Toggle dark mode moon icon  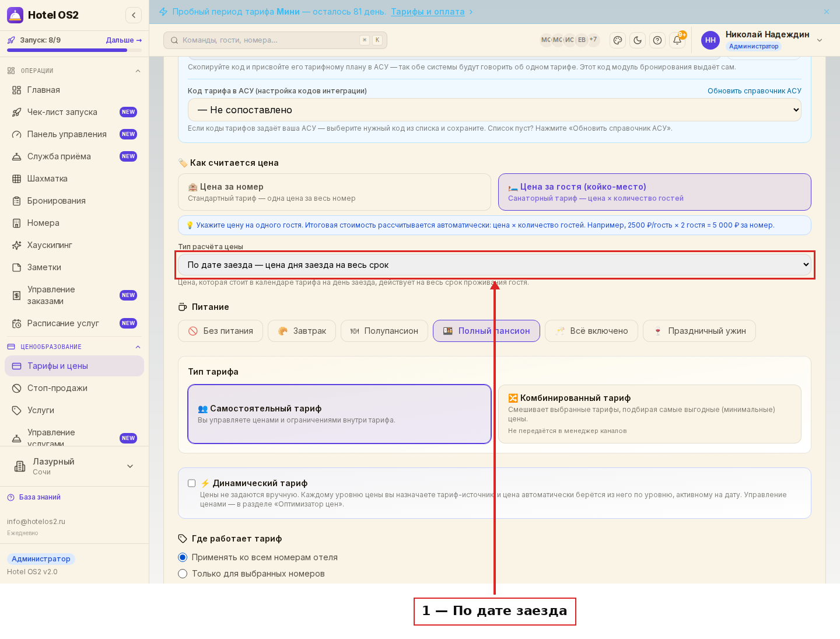pyautogui.click(x=638, y=40)
